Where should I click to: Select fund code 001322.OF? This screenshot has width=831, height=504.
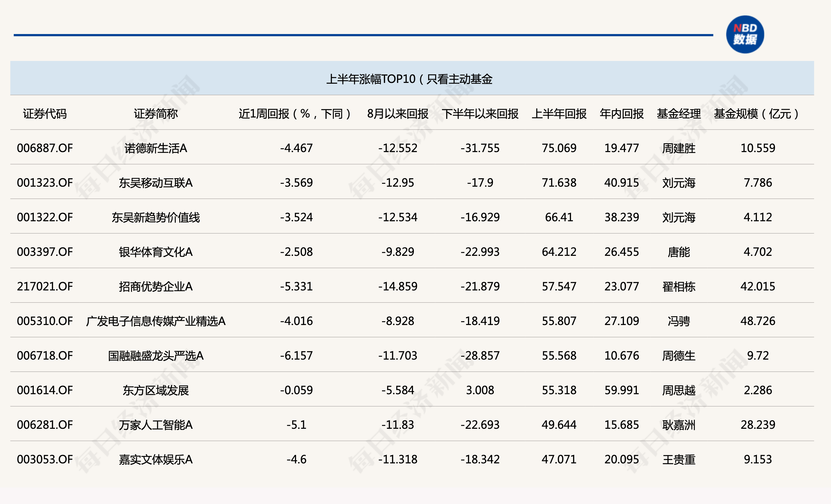click(45, 217)
